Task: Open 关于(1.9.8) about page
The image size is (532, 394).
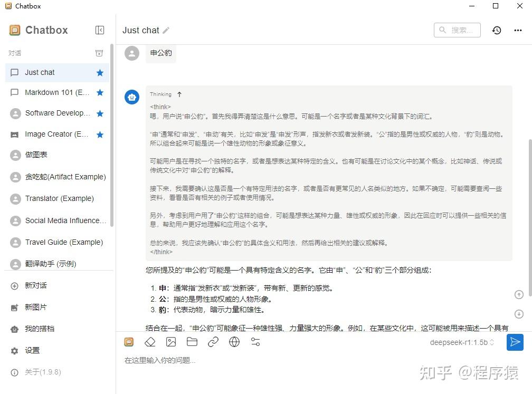Action: [57, 372]
